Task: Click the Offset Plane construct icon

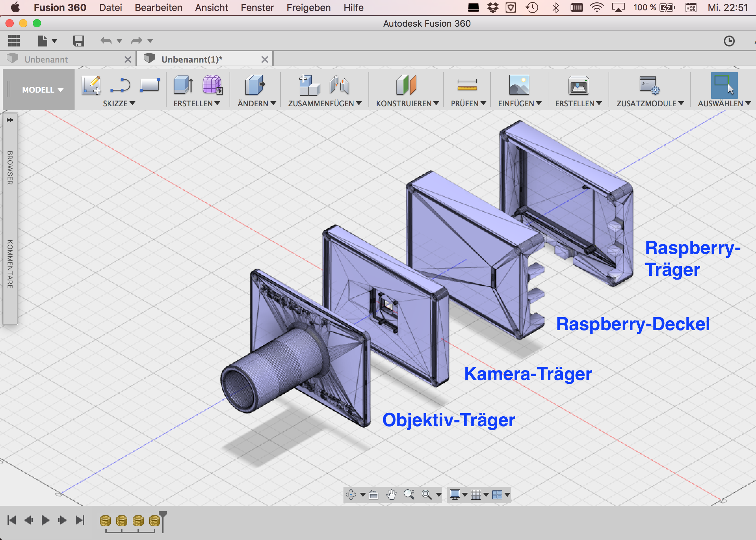Action: point(406,85)
